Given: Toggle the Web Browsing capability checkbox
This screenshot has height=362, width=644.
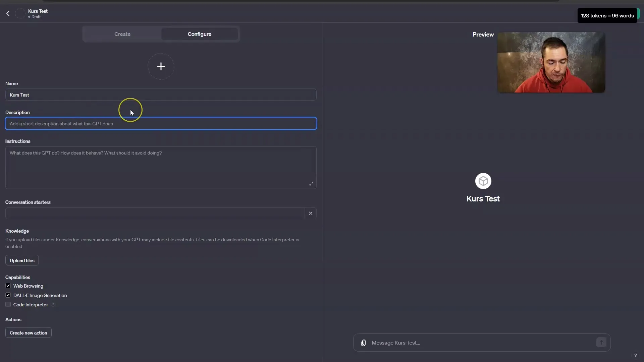Looking at the screenshot, I should [8, 286].
